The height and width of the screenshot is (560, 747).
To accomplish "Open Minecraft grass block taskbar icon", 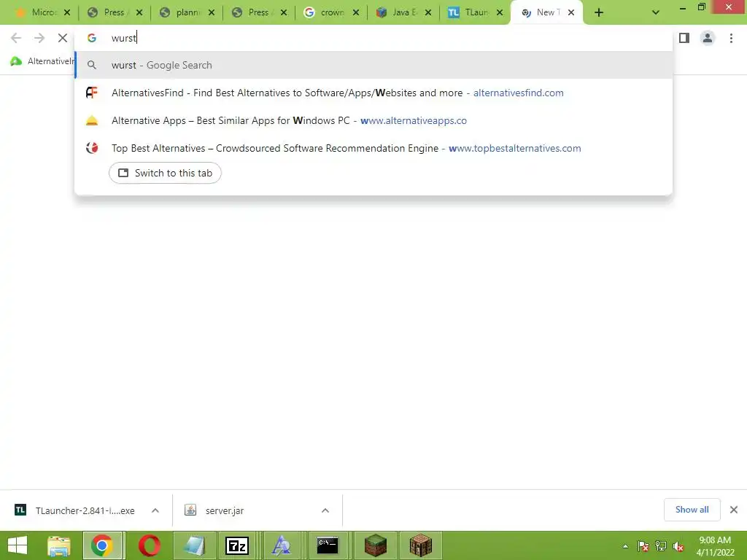I will [376, 545].
